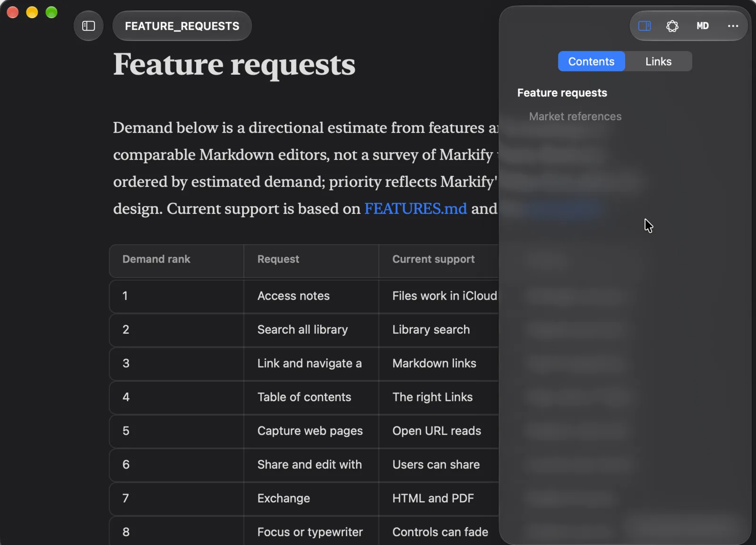Click the Open URL reads cell
This screenshot has width=756, height=545.
tap(438, 431)
